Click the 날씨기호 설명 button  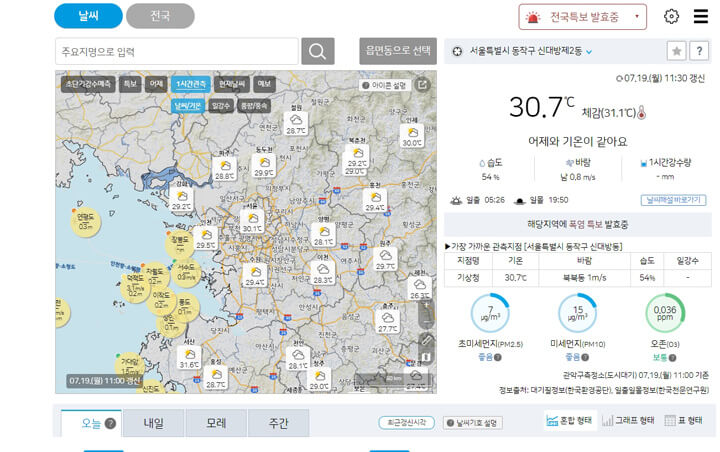[472, 423]
